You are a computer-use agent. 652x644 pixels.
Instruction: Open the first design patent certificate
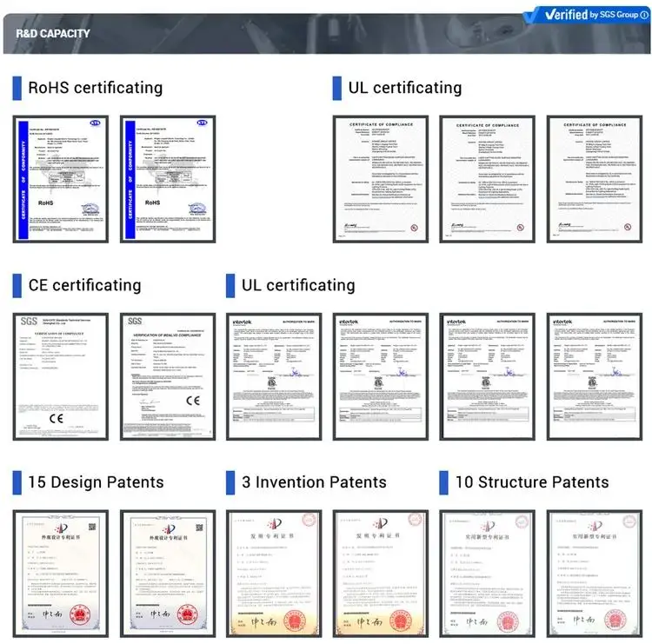[61, 574]
